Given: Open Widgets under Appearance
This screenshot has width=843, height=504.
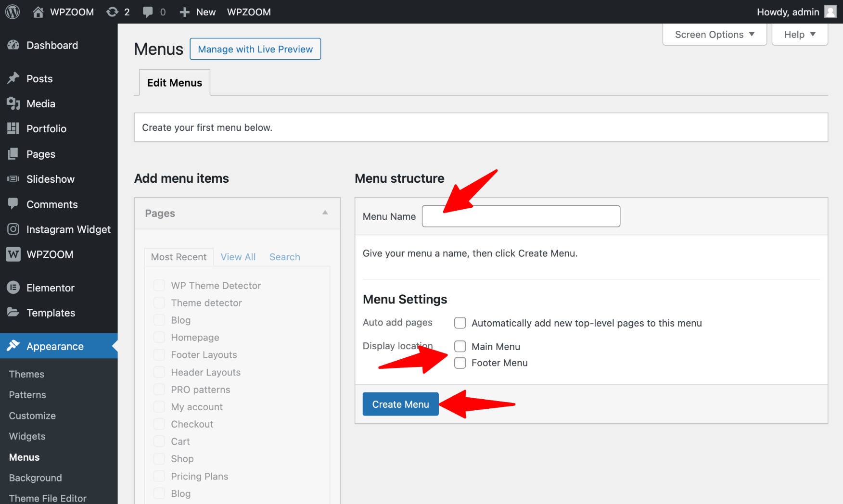Looking at the screenshot, I should (27, 436).
